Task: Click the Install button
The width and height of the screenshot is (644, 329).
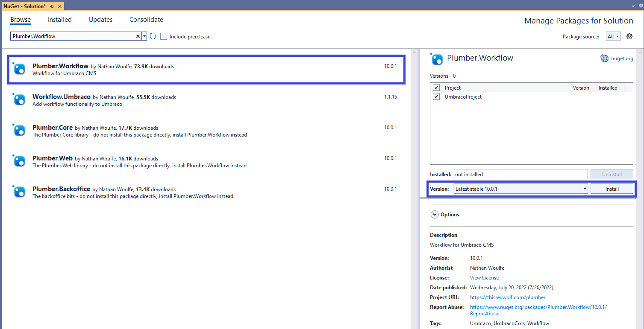Action: pos(612,189)
